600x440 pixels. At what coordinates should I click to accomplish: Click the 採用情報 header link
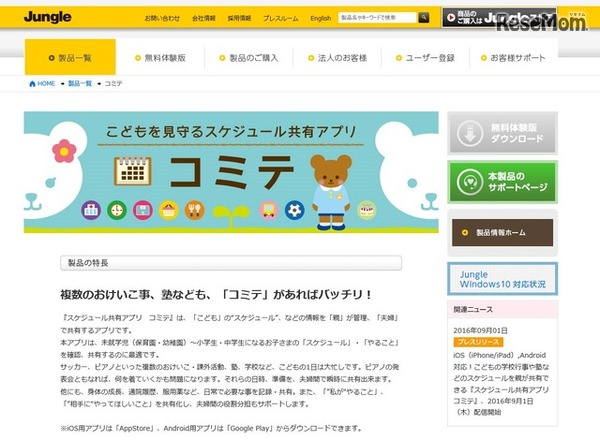click(240, 18)
